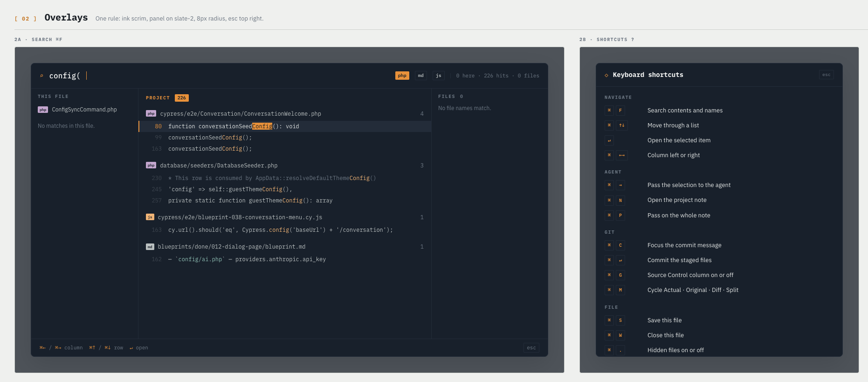The height and width of the screenshot is (382, 868).
Task: Click C key for Focus the commit message
Action: [620, 245]
